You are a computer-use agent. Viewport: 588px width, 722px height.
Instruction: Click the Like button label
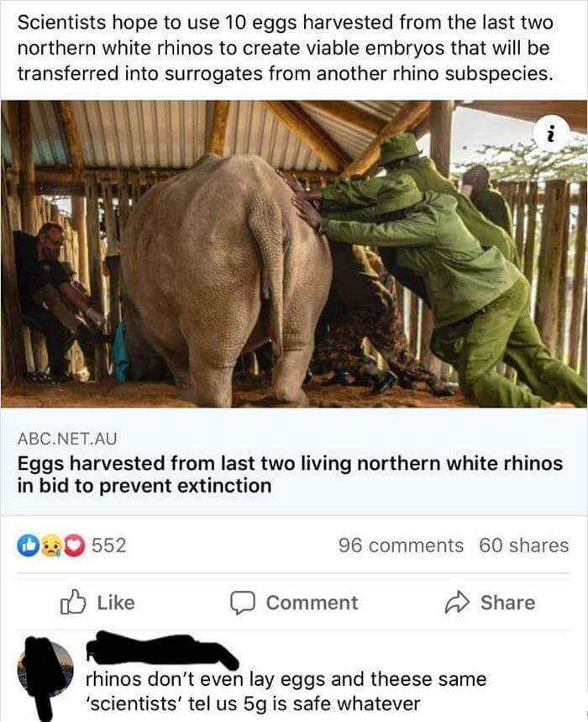(116, 603)
